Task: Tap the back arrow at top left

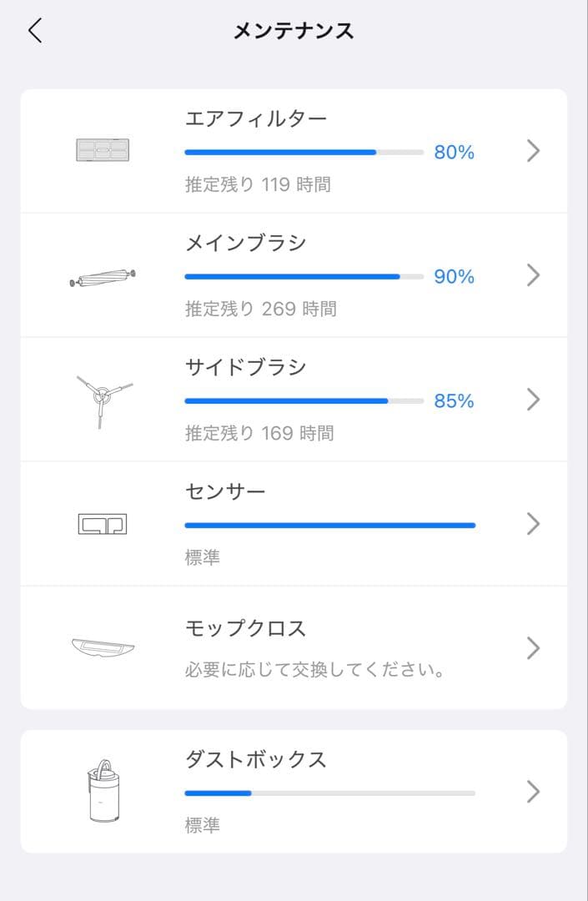Action: click(33, 30)
